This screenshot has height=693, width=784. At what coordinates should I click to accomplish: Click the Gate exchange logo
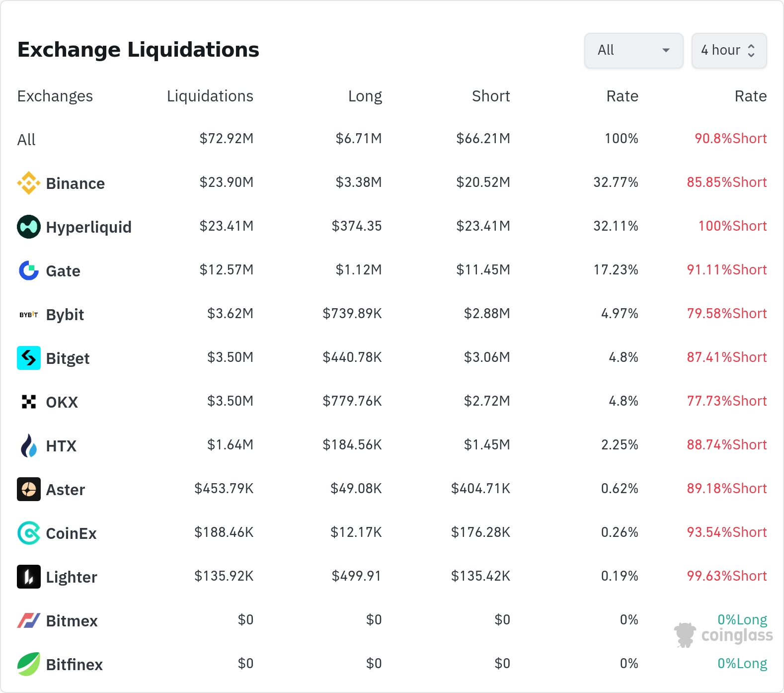29,270
